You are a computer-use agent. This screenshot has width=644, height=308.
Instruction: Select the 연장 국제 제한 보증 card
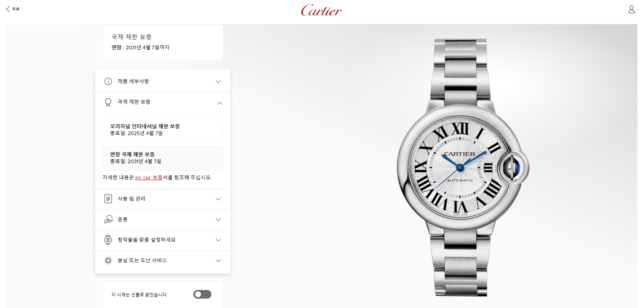click(163, 159)
